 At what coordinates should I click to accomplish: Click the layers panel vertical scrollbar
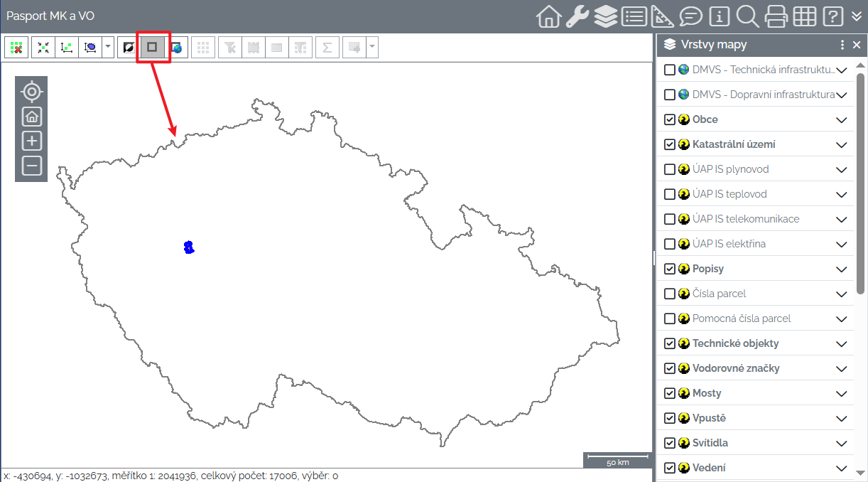pyautogui.click(x=860, y=178)
